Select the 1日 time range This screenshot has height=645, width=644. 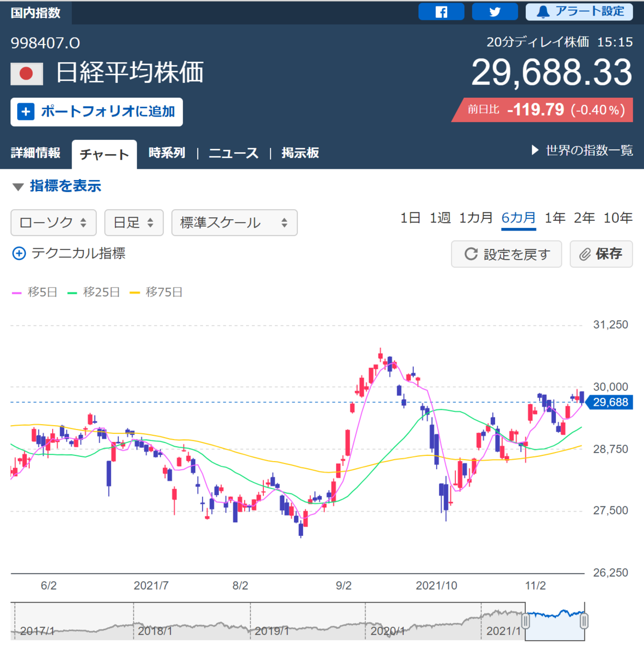point(410,218)
